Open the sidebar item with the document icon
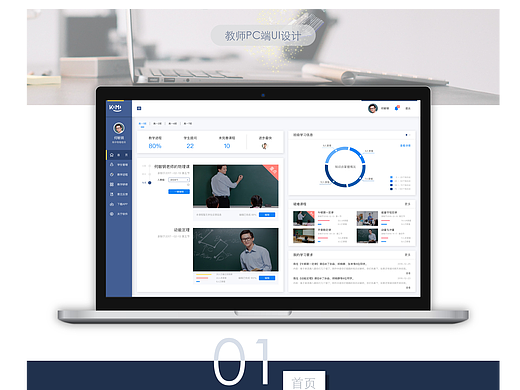The image size is (520, 390). pos(119,194)
